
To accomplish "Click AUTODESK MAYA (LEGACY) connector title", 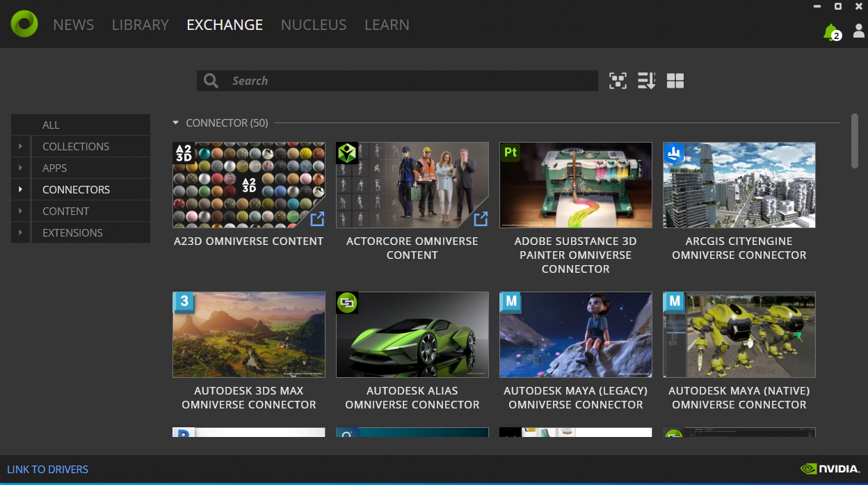I will [x=576, y=398].
